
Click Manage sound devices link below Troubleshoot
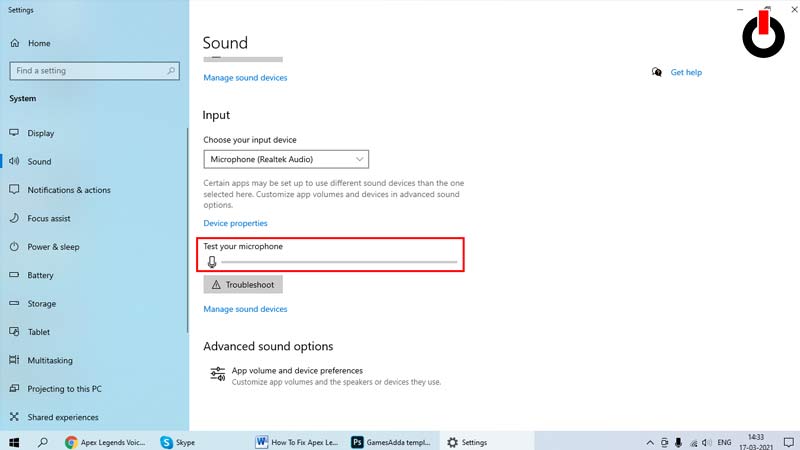point(245,309)
